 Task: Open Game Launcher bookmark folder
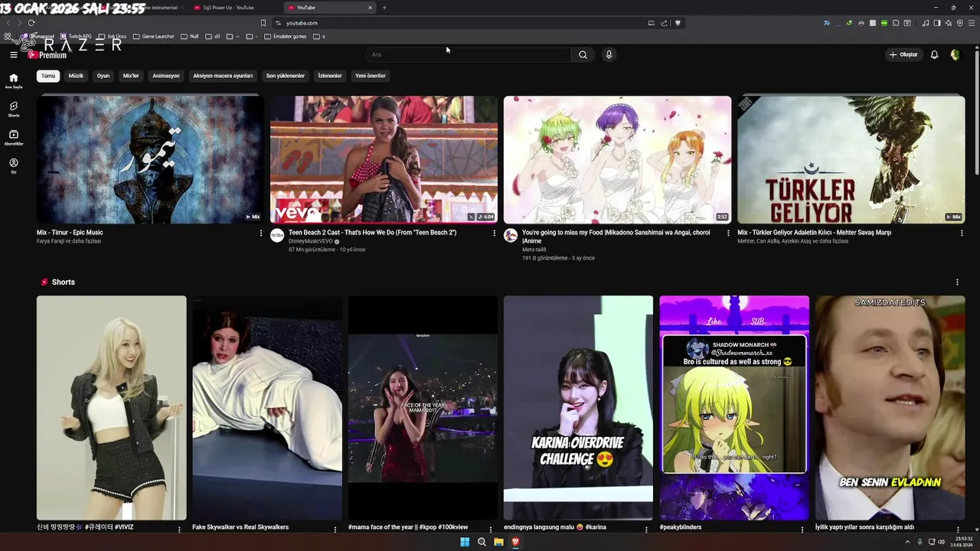tap(153, 36)
